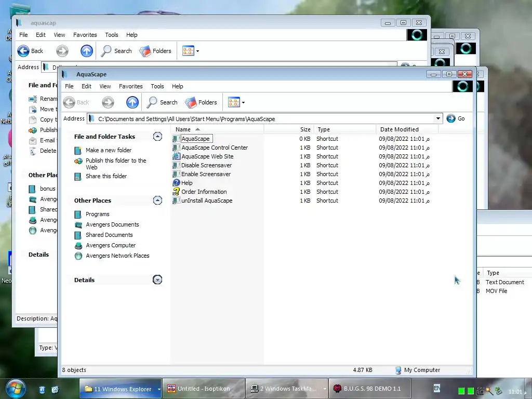This screenshot has width=532, height=399.
Task: Click Folders in aquascap background window
Action: point(155,51)
